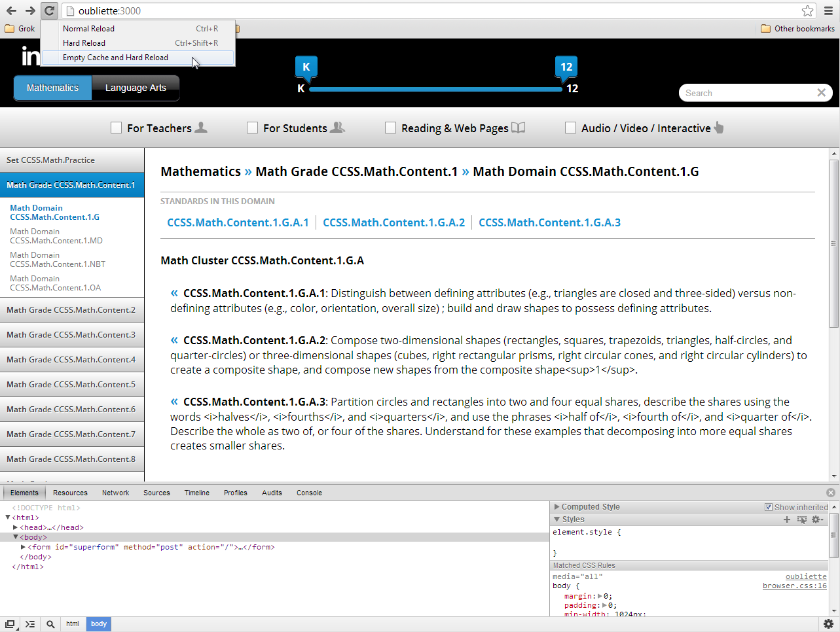The width and height of the screenshot is (840, 632).
Task: Click the grade 12 slider handle
Action: pos(566,68)
